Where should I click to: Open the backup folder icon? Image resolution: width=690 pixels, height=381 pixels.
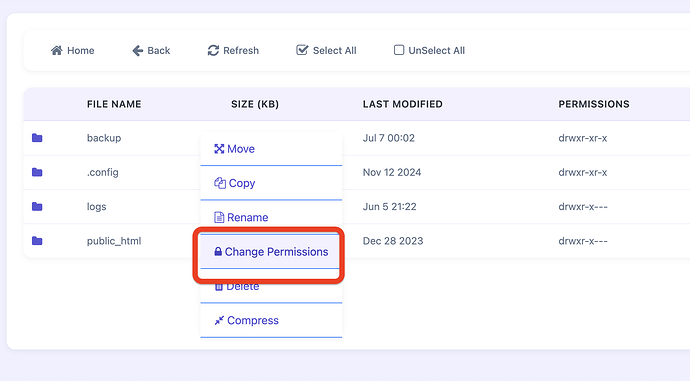(x=37, y=138)
